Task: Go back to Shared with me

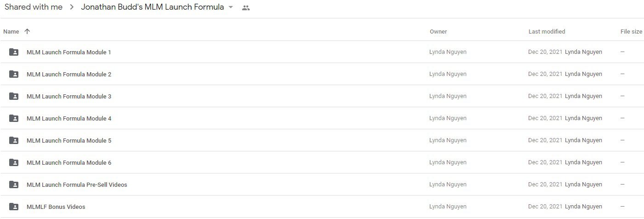Action: pos(34,7)
